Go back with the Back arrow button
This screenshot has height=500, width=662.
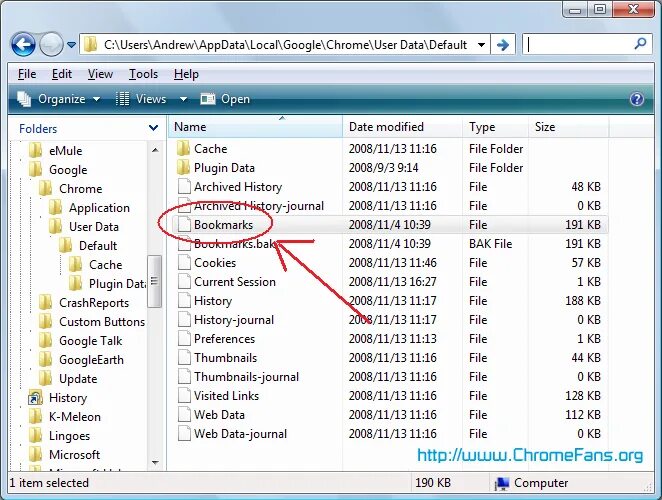tap(23, 44)
